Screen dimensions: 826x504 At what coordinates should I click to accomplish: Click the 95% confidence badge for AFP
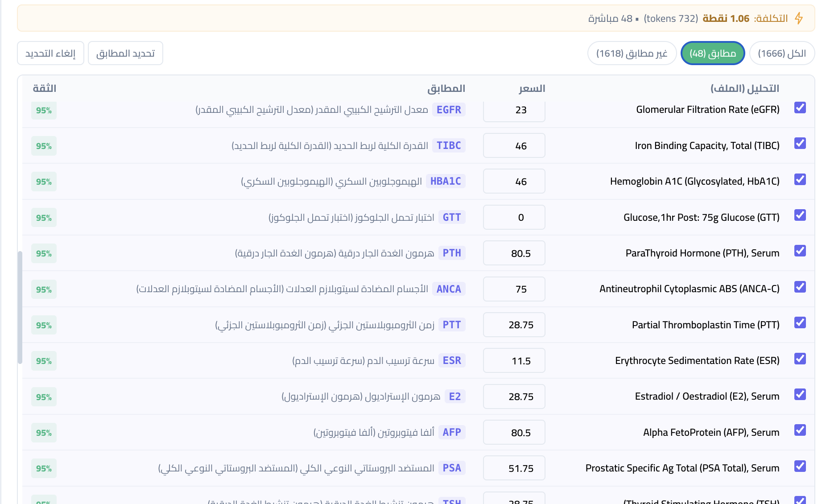tap(44, 433)
